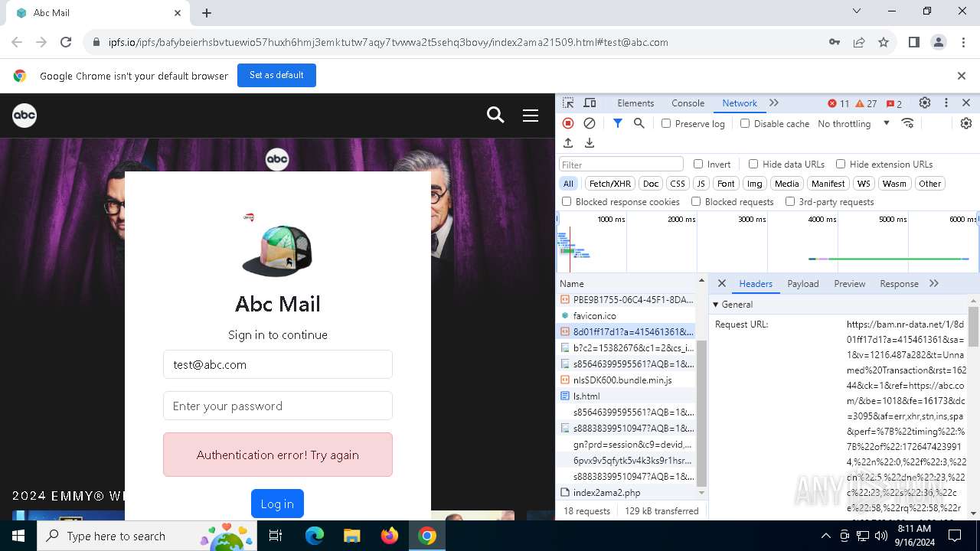
Task: Open the Response tab
Action: point(899,283)
